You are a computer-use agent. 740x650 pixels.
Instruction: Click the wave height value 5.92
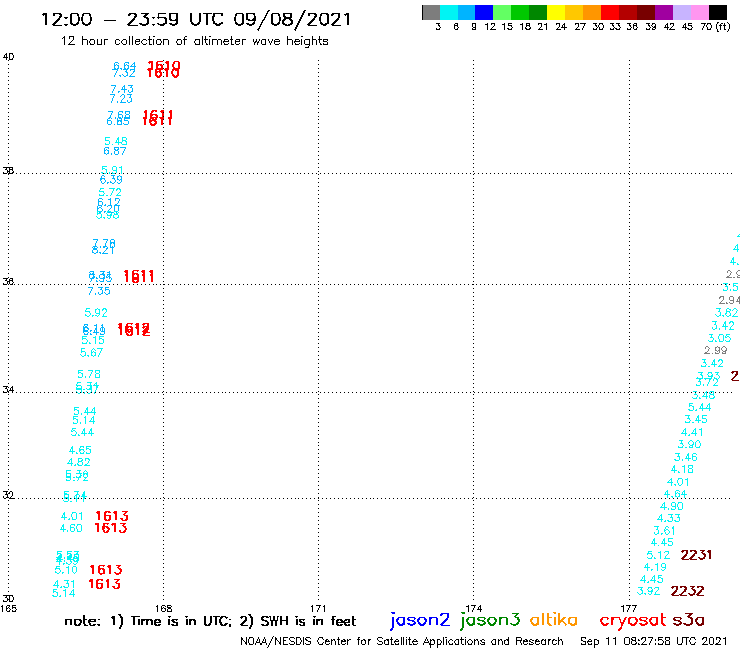[96, 313]
